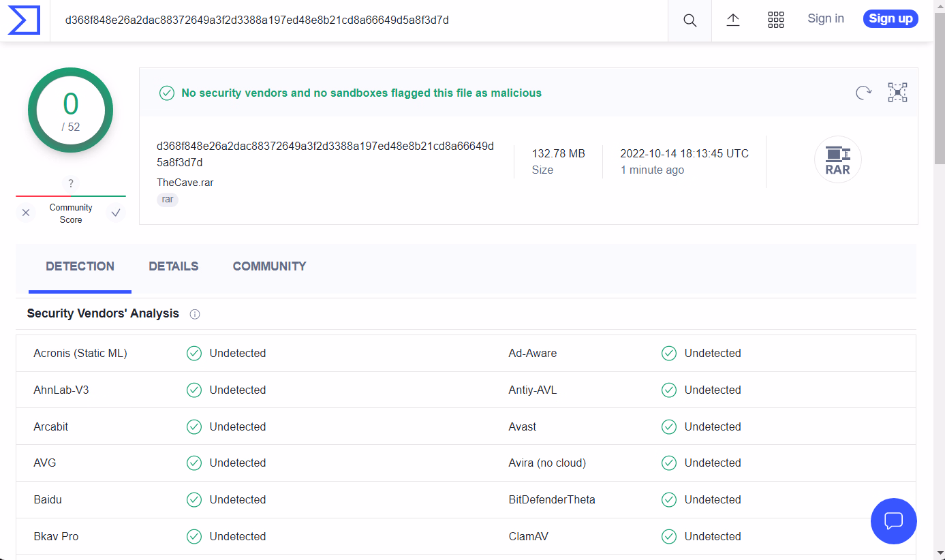945x560 pixels.
Task: Click ClamAV undetected check icon
Action: click(669, 536)
